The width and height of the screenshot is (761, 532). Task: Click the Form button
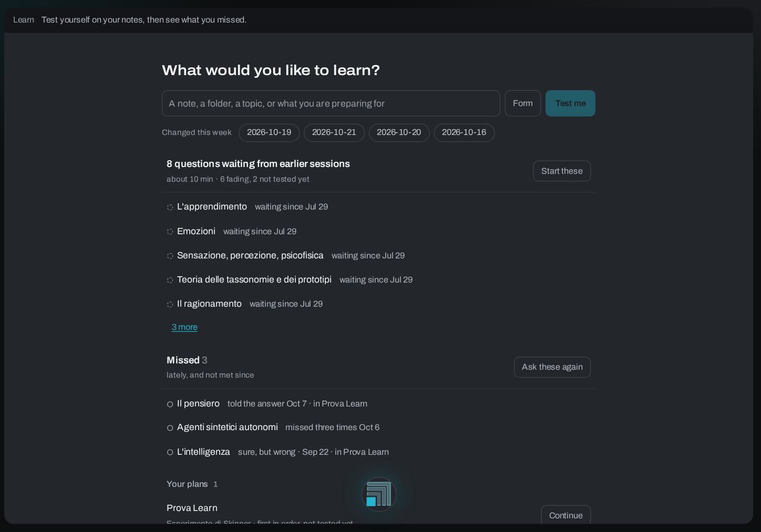click(x=523, y=103)
